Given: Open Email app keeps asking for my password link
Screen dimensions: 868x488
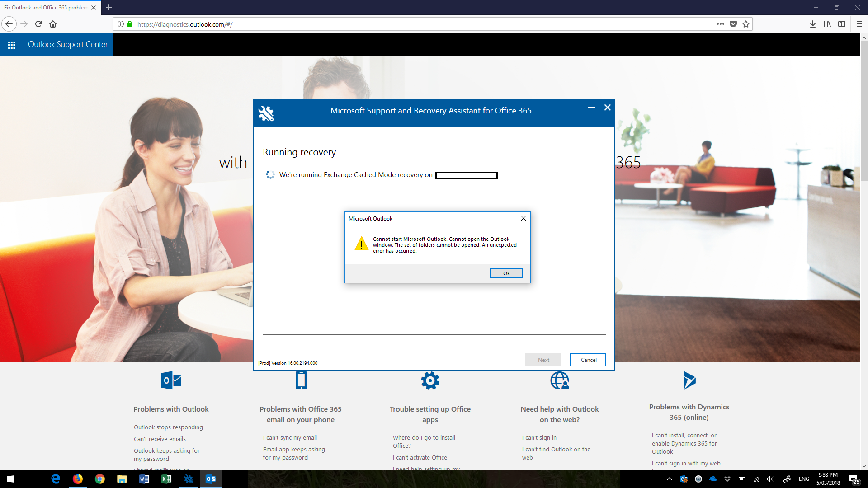Looking at the screenshot, I should click(x=294, y=454).
